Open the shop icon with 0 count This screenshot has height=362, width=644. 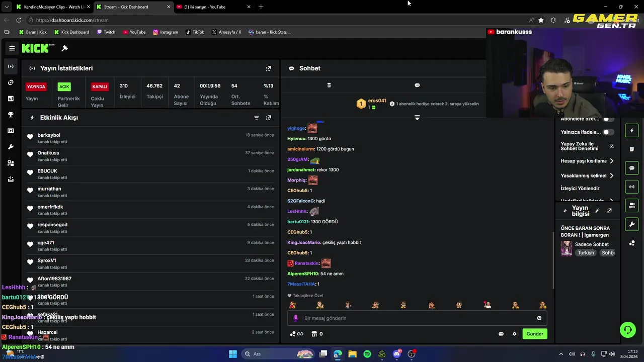pyautogui.click(x=317, y=334)
